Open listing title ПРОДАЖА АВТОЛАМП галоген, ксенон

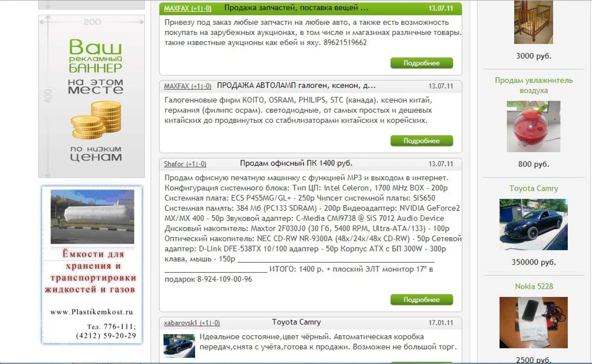pyautogui.click(x=296, y=86)
